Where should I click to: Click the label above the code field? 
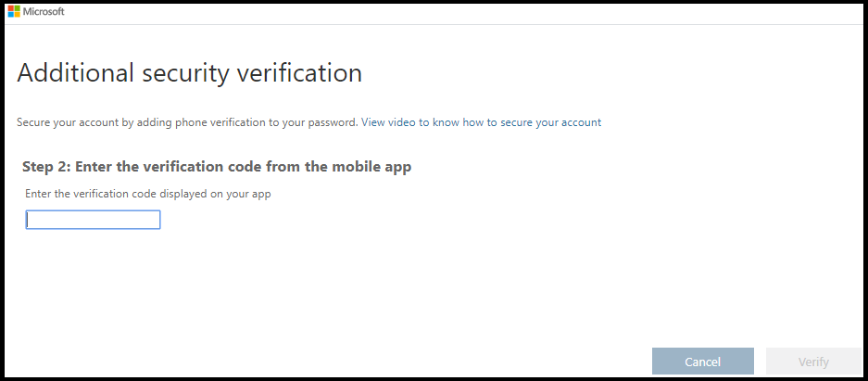[x=148, y=195]
